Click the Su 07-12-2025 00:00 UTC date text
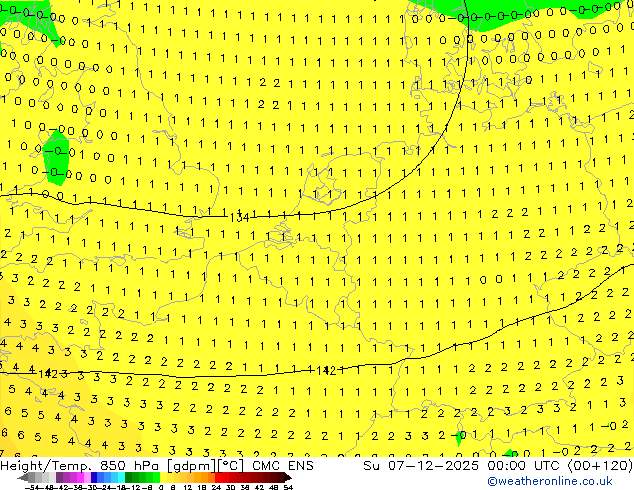 pyautogui.click(x=463, y=466)
